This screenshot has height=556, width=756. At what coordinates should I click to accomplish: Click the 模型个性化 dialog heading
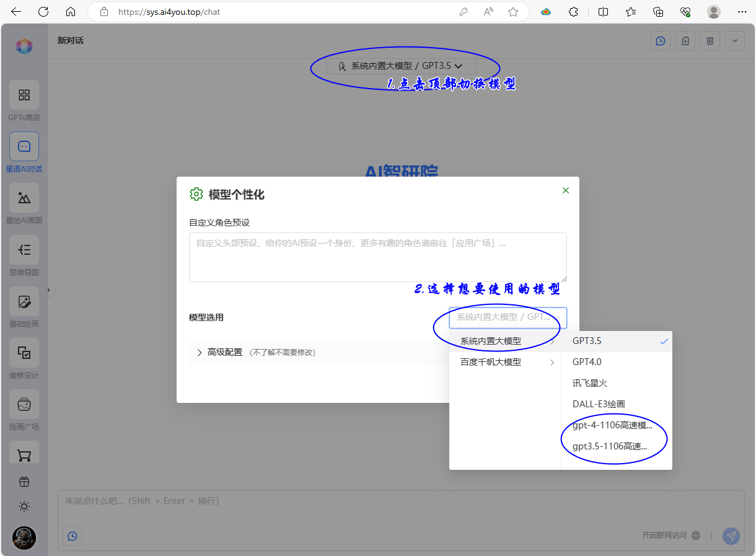point(237,195)
